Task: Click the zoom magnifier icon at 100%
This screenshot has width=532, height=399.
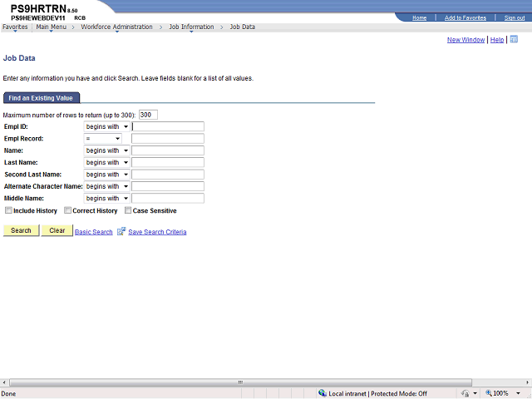Action: pyautogui.click(x=488, y=393)
